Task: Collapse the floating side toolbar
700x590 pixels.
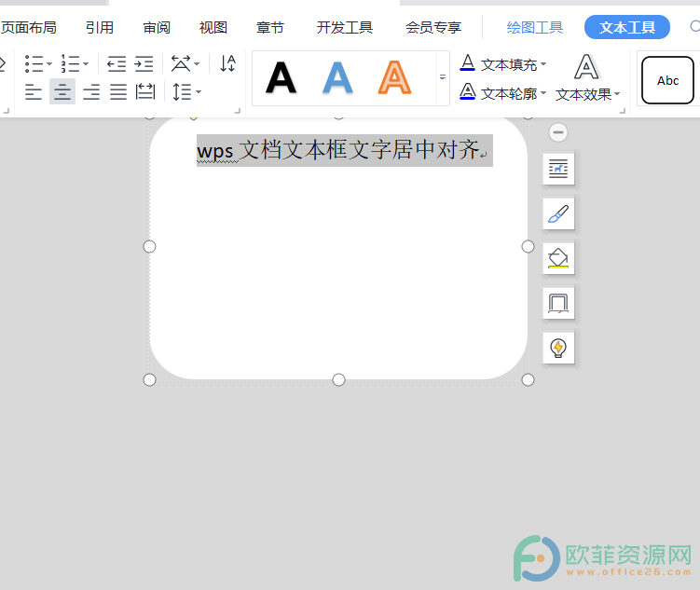Action: pyautogui.click(x=558, y=132)
